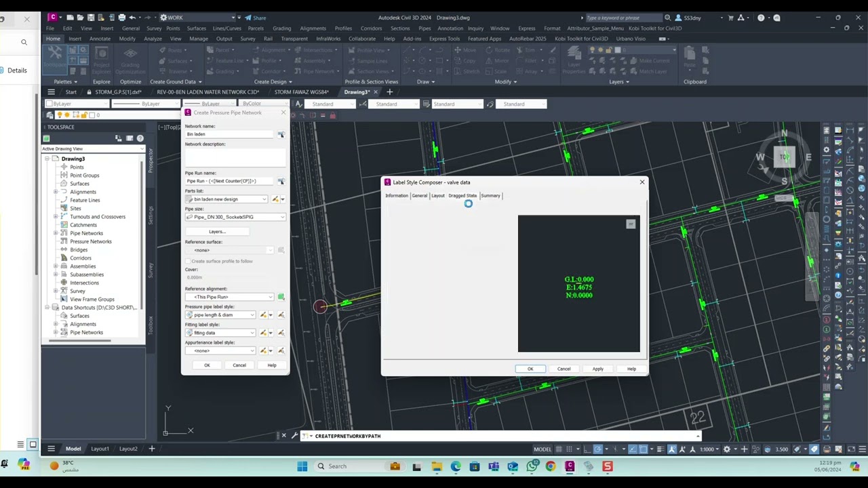Click the search magnifier next to keyword box
The width and height of the screenshot is (868, 488).
pos(668,18)
